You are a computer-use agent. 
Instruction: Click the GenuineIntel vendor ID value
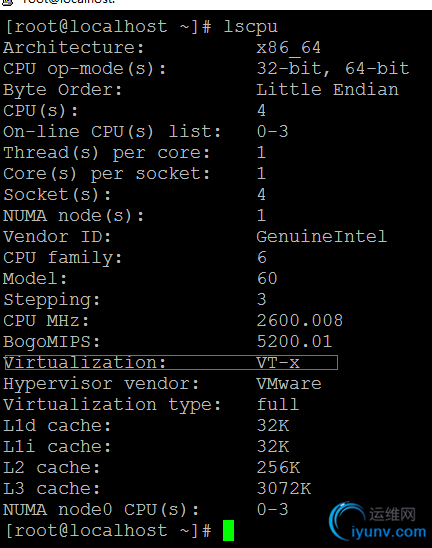pos(322,237)
